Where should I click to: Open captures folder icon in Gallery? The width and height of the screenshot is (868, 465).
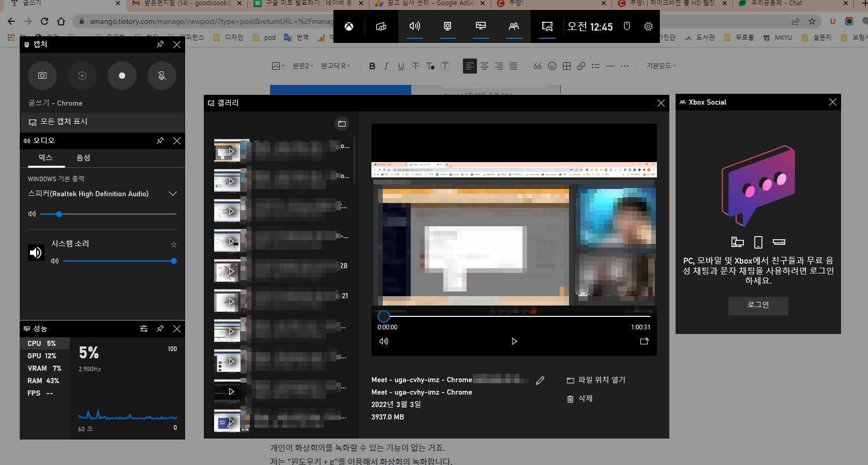pos(342,124)
